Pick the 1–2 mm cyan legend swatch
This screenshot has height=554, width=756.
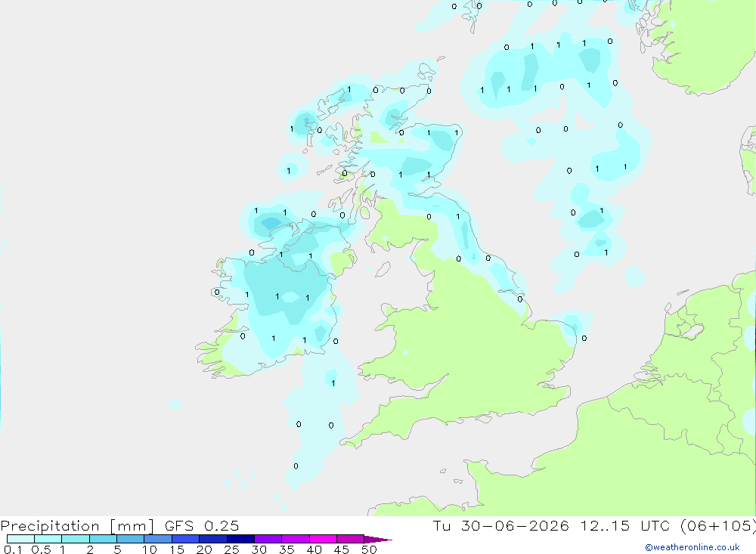76,539
